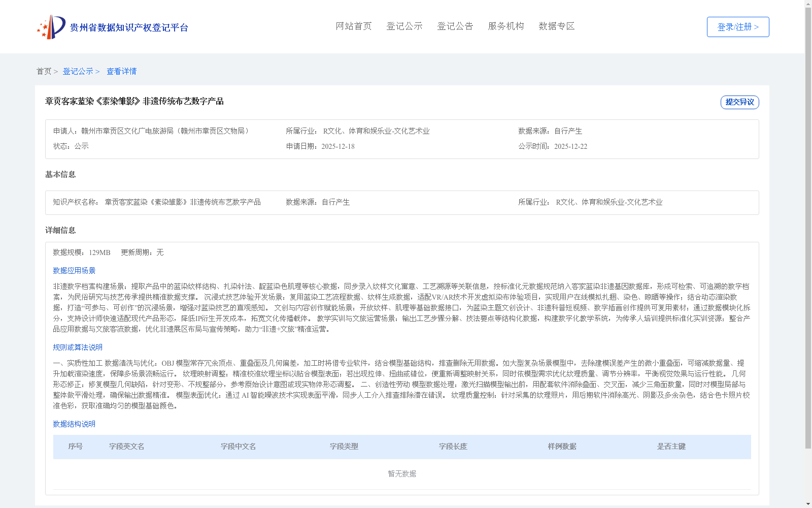Open 数据专区 navigation item
Viewport: 812px width, 508px height.
(557, 26)
